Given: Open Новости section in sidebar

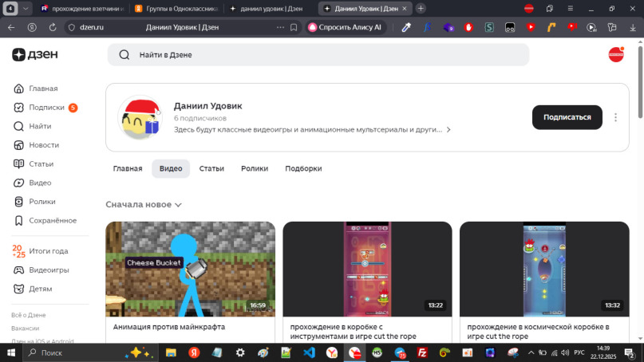Looking at the screenshot, I should 43,145.
